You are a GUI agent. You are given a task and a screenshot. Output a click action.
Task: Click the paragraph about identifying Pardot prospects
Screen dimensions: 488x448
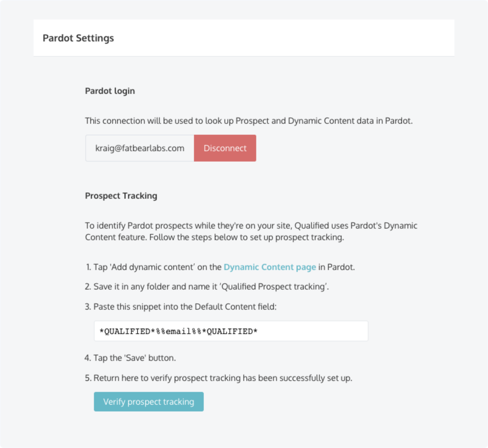[x=251, y=231]
